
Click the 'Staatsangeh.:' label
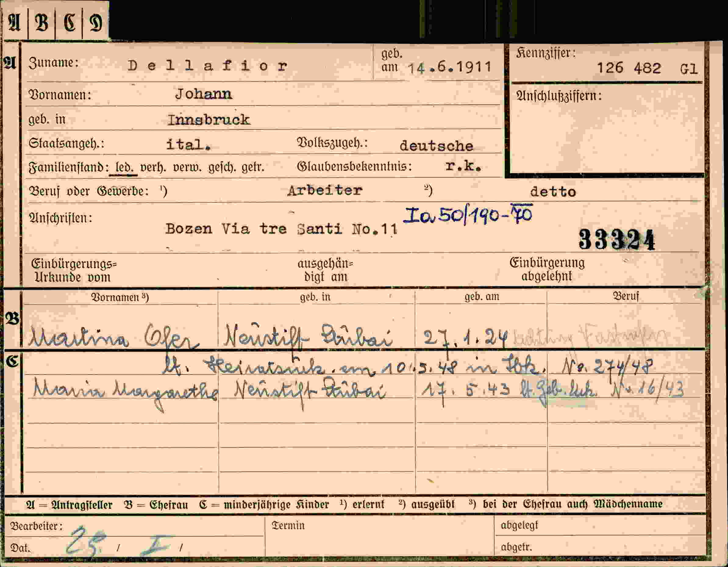tap(66, 143)
